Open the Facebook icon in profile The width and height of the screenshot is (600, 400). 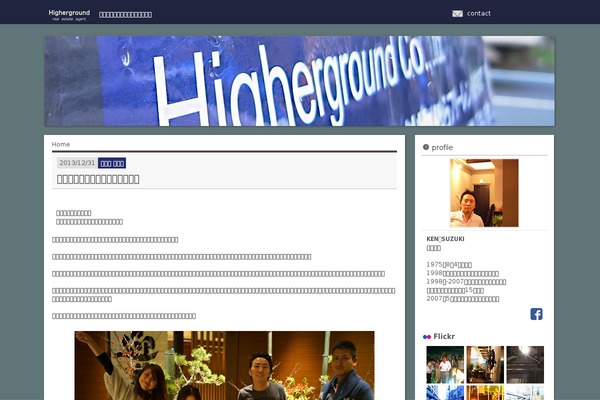(536, 314)
